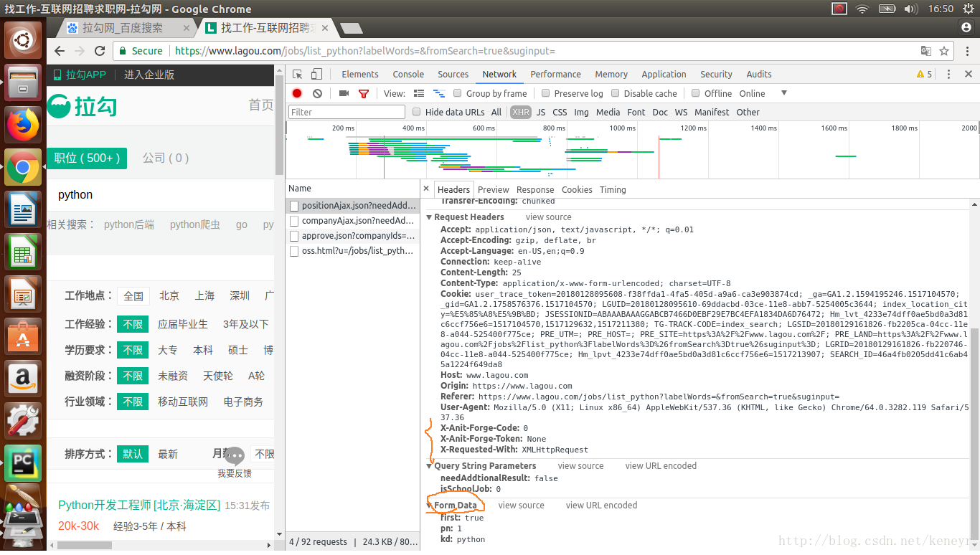Screen dimensions: 980x555
Task: Open system settings wrench launcher icon
Action: tap(24, 421)
